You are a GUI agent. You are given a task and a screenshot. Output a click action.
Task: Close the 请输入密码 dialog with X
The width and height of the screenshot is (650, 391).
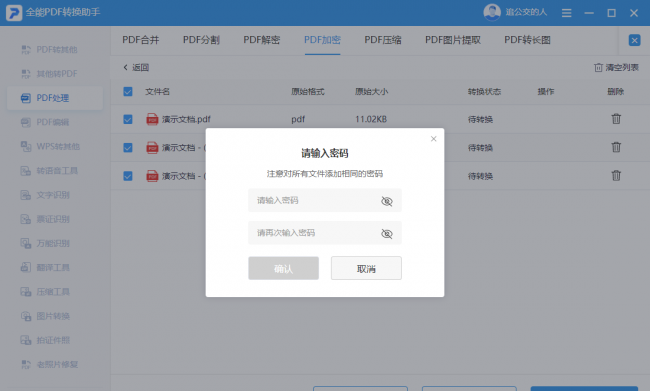[434, 139]
